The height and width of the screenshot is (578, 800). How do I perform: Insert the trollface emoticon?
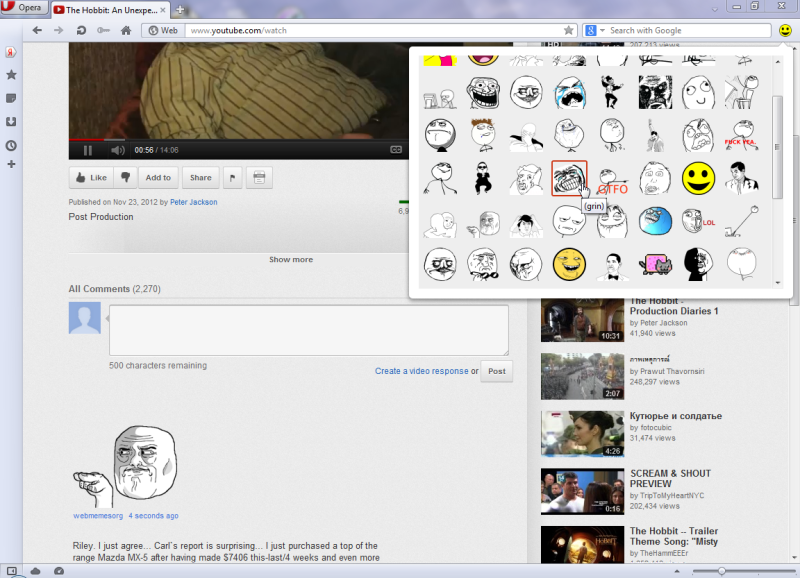click(483, 92)
